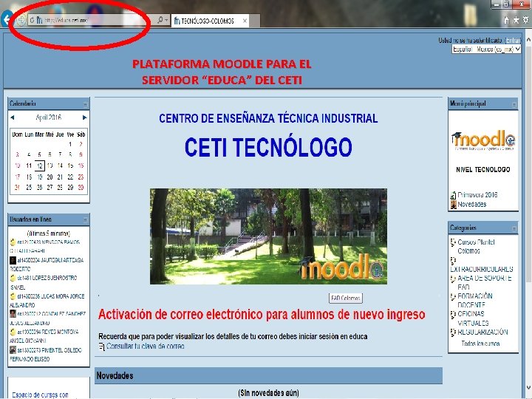
Task: Go back with the browser back arrow
Action: (x=6, y=19)
